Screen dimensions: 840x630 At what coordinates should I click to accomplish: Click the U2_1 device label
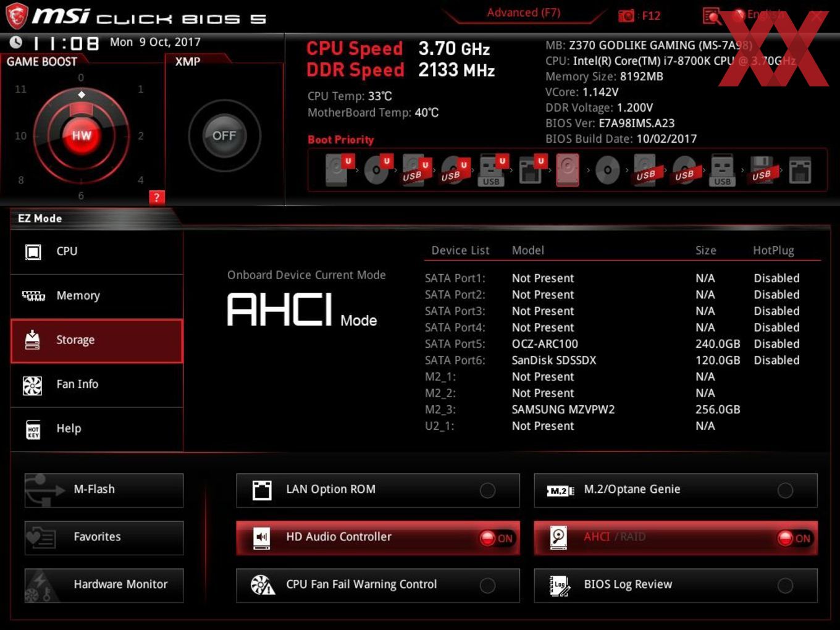(440, 426)
